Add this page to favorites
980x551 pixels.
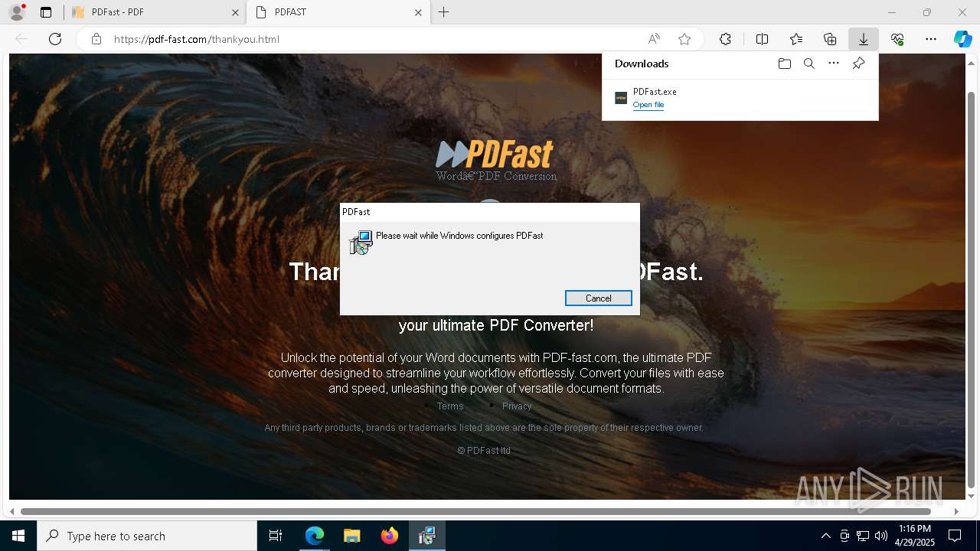coord(684,39)
